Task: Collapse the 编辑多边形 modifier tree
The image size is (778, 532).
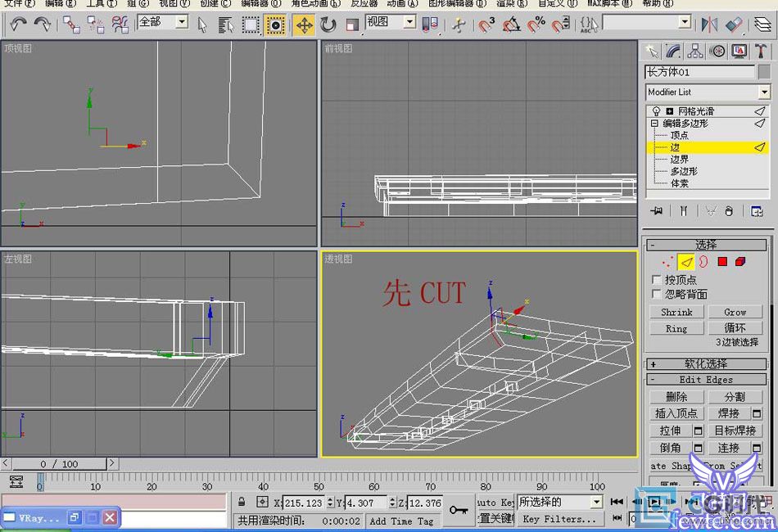Action: point(654,123)
